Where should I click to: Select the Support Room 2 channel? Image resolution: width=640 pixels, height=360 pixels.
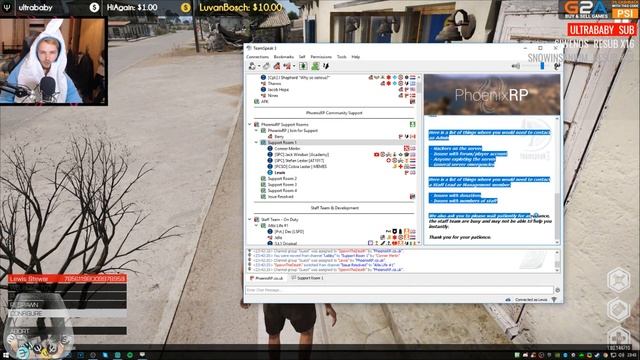point(282,178)
